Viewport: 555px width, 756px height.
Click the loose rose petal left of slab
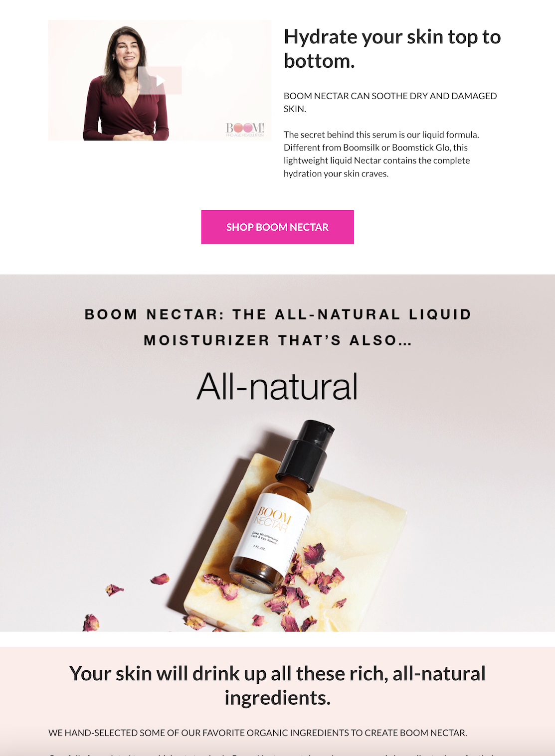(x=160, y=579)
